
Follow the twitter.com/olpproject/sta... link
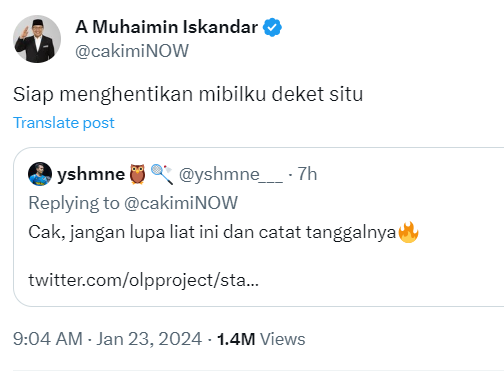144,280
